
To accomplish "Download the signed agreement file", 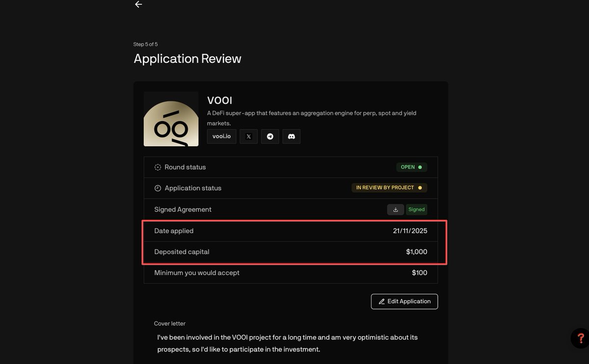I will click(x=396, y=209).
